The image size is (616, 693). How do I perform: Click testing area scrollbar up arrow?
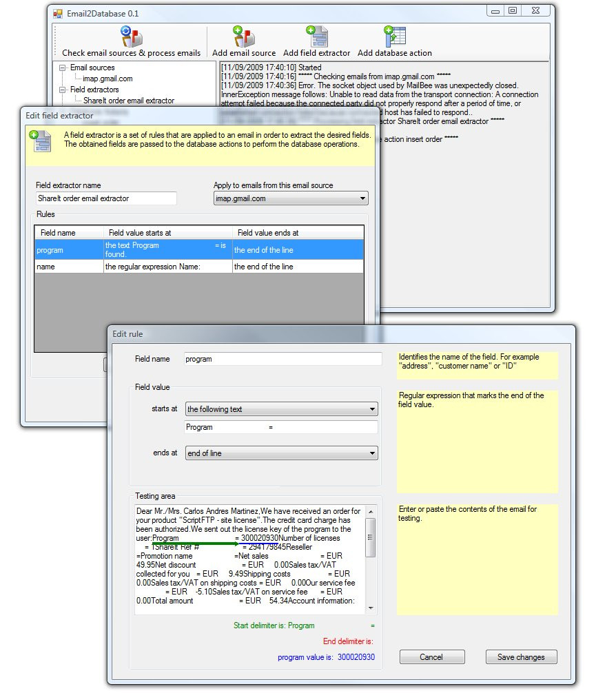371,511
